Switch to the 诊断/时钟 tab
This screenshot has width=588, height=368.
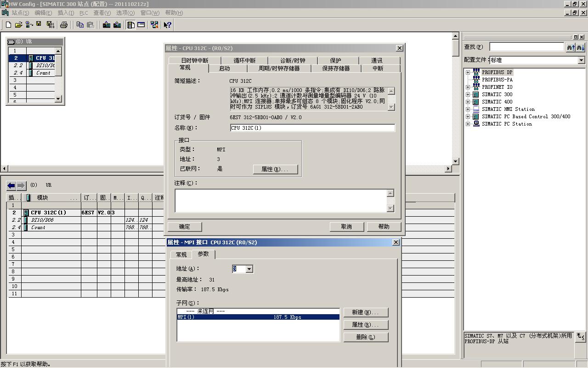(293, 61)
